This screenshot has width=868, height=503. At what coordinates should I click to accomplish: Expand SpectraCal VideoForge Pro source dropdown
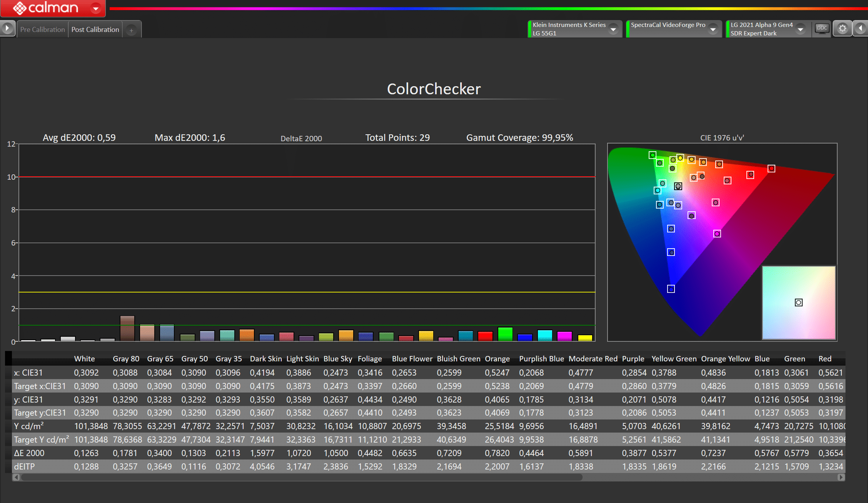[713, 29]
